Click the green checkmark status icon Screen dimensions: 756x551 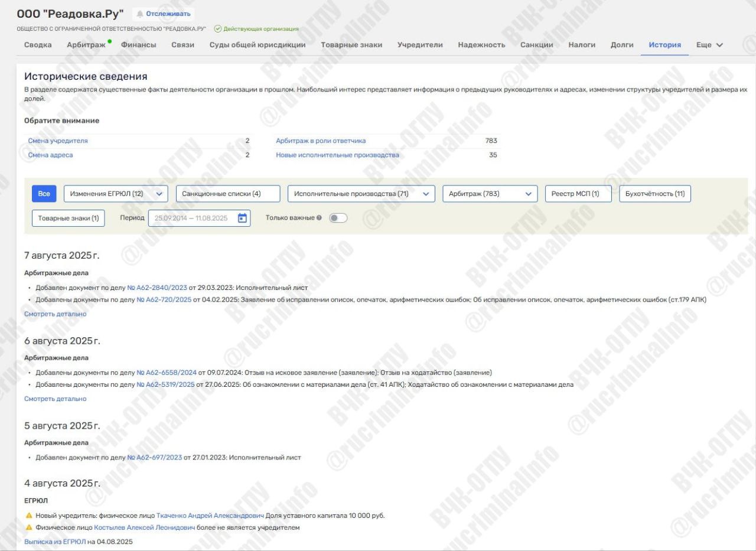[x=217, y=28]
